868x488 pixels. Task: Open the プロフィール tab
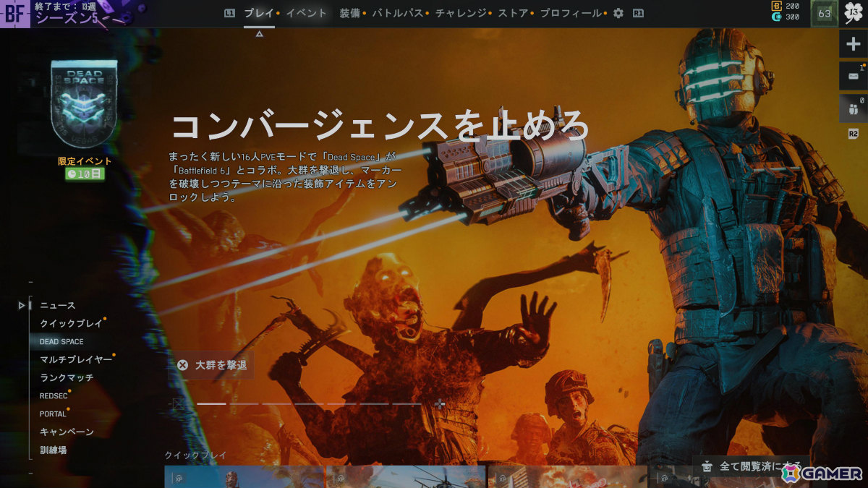pyautogui.click(x=571, y=13)
